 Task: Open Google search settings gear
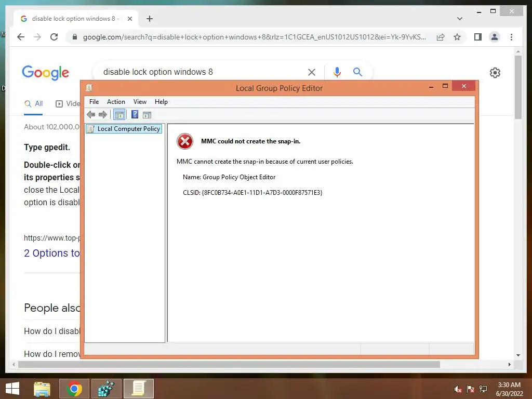(x=495, y=73)
